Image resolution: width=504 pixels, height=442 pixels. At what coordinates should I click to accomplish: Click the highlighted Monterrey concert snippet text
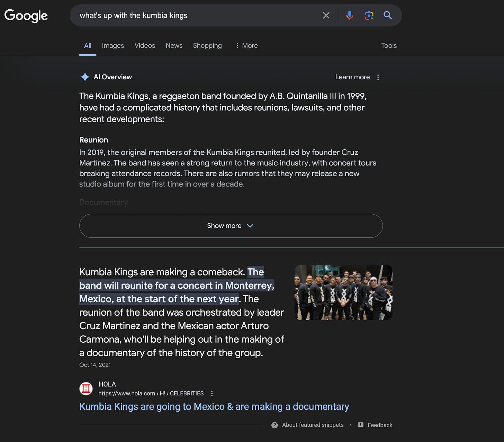177,286
